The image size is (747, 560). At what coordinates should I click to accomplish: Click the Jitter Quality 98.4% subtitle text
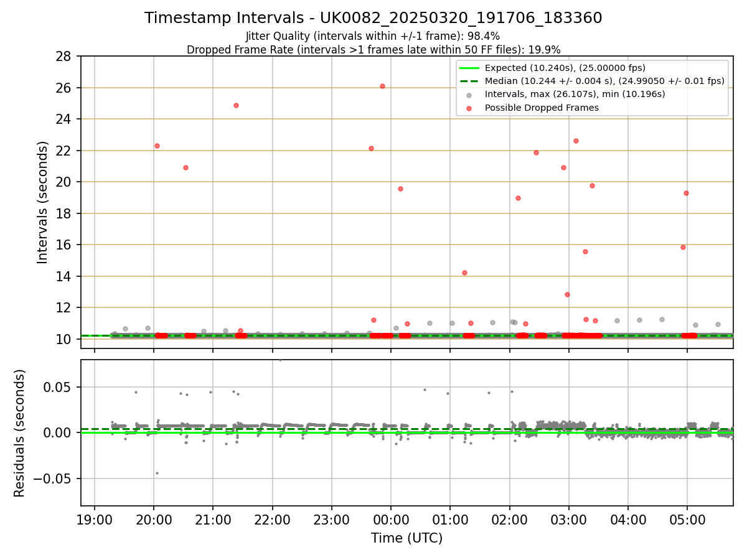373,36
